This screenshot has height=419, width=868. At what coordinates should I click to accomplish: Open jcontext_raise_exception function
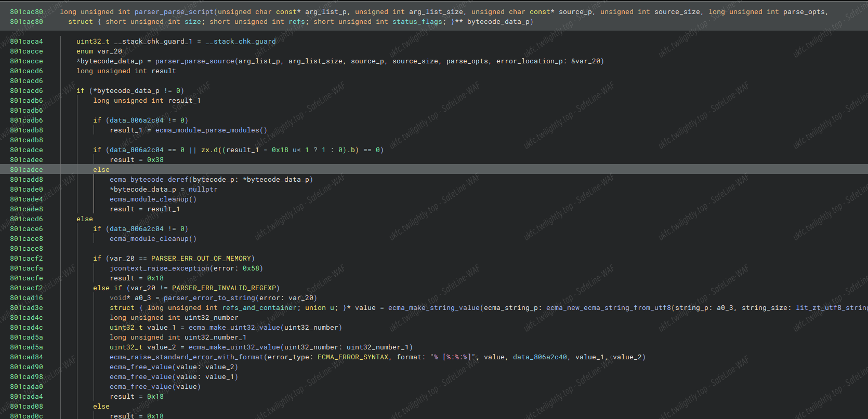click(160, 268)
